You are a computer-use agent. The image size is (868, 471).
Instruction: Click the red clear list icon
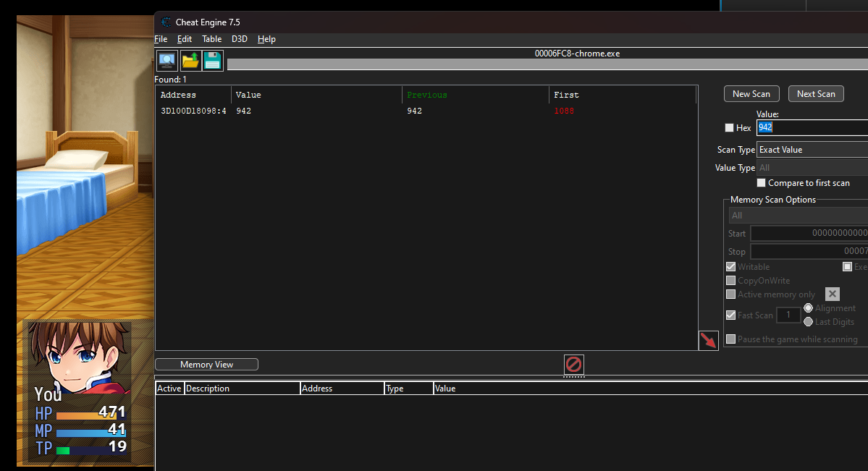[x=574, y=364]
